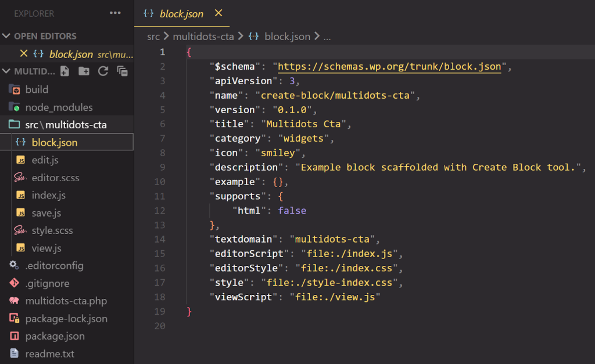Image resolution: width=595 pixels, height=364 pixels.
Task: Open view.js file
Action: 46,248
